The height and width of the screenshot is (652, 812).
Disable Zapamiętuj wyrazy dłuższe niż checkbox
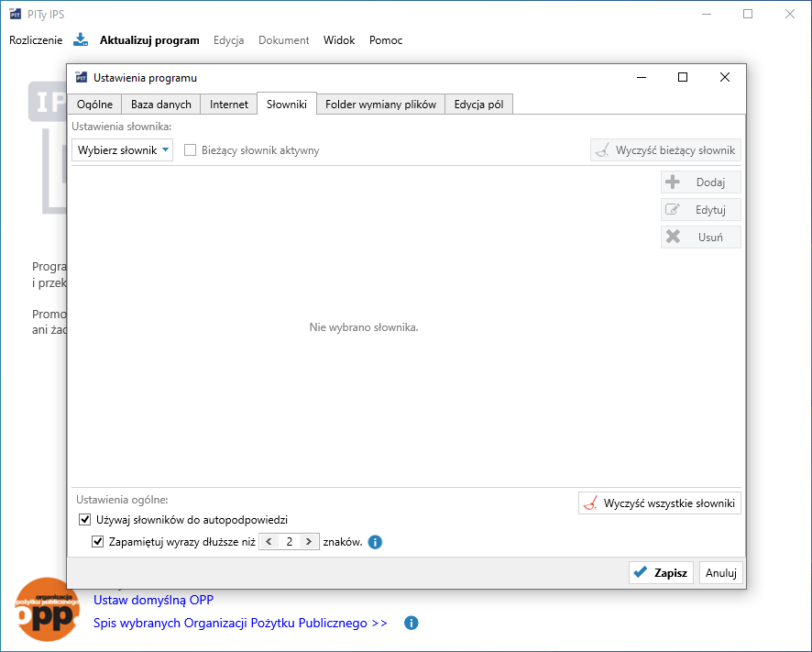(98, 542)
